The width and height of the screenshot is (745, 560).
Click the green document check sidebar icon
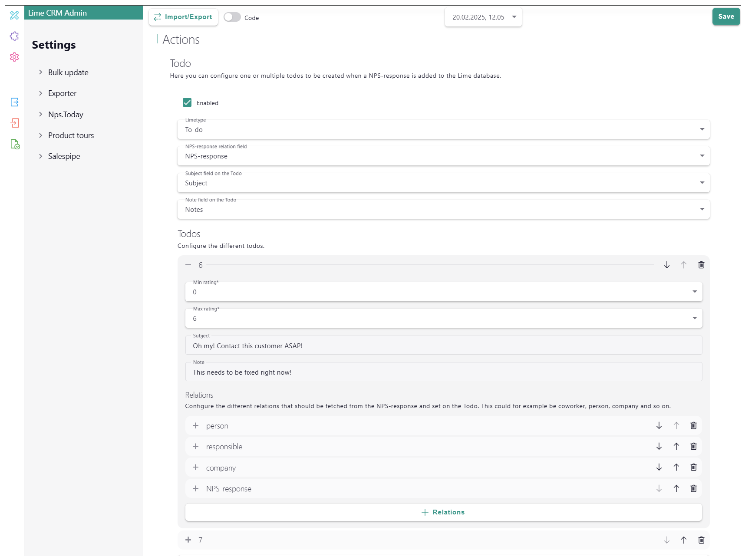[x=15, y=144]
